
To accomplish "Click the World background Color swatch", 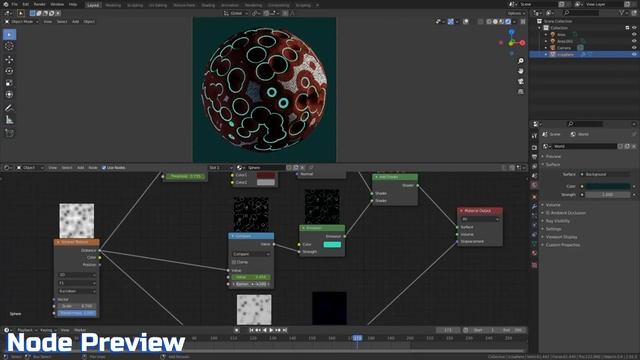I will pyautogui.click(x=608, y=187).
